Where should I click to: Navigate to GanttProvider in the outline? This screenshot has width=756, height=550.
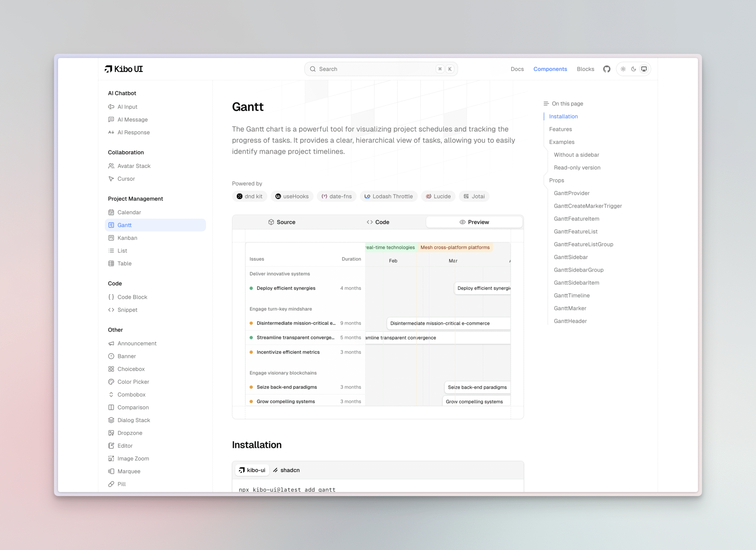[572, 193]
